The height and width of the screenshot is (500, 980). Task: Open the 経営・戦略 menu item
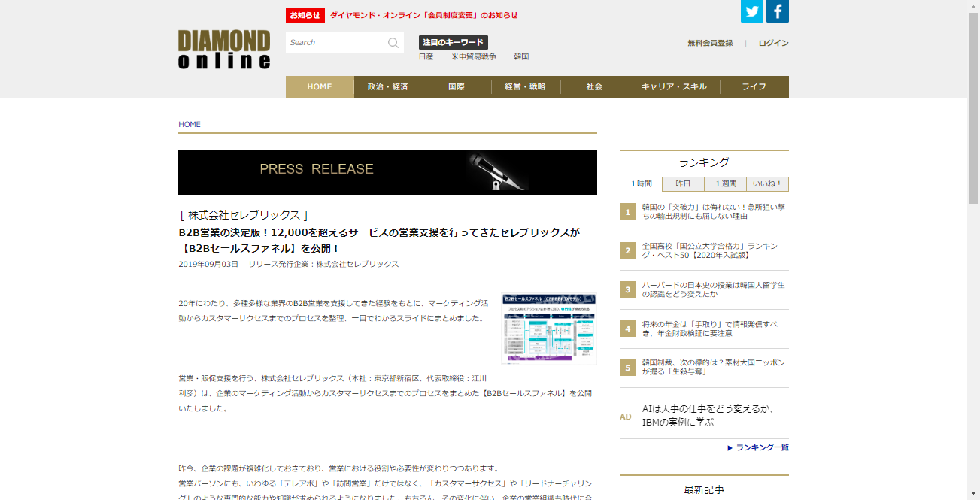point(526,87)
